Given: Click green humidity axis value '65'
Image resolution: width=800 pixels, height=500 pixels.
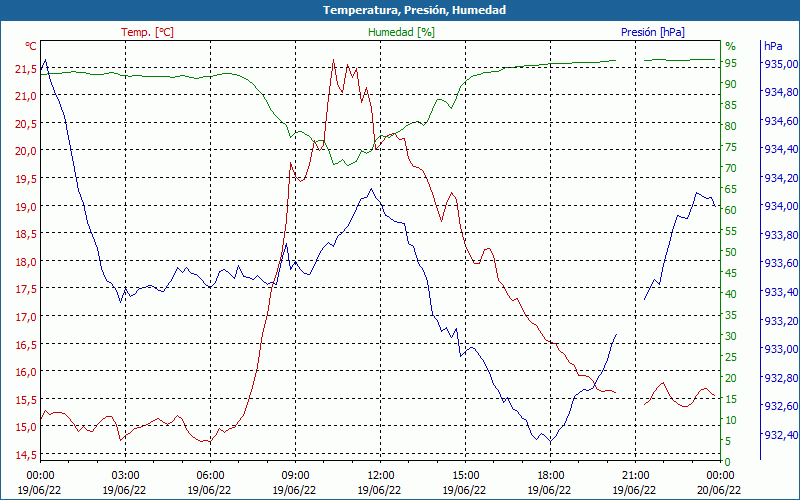Looking at the screenshot, I should coord(731,189).
